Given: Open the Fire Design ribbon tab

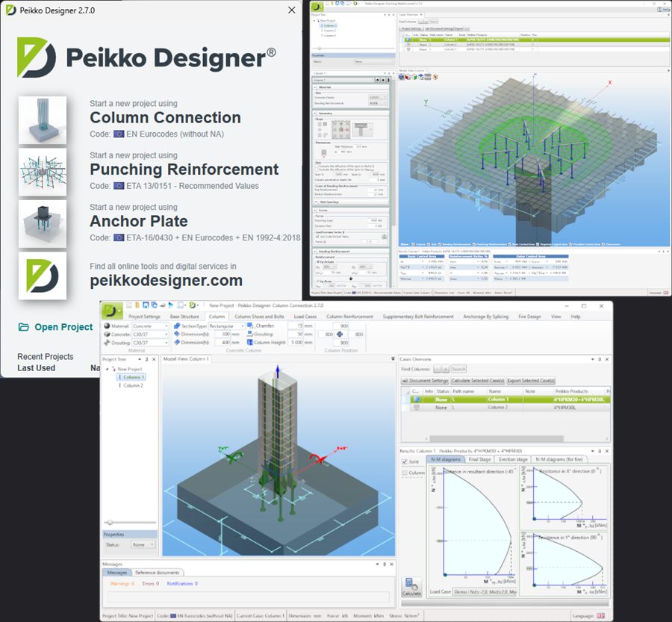Looking at the screenshot, I should [x=529, y=317].
